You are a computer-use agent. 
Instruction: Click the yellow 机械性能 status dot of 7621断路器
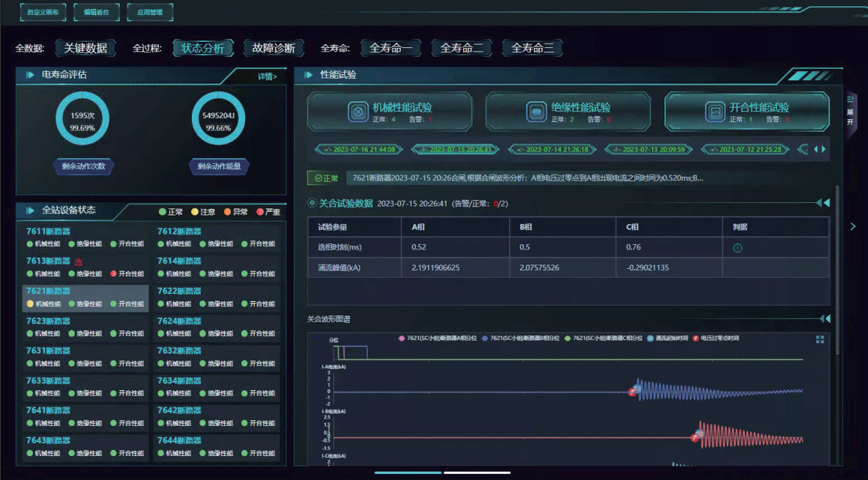pos(30,304)
